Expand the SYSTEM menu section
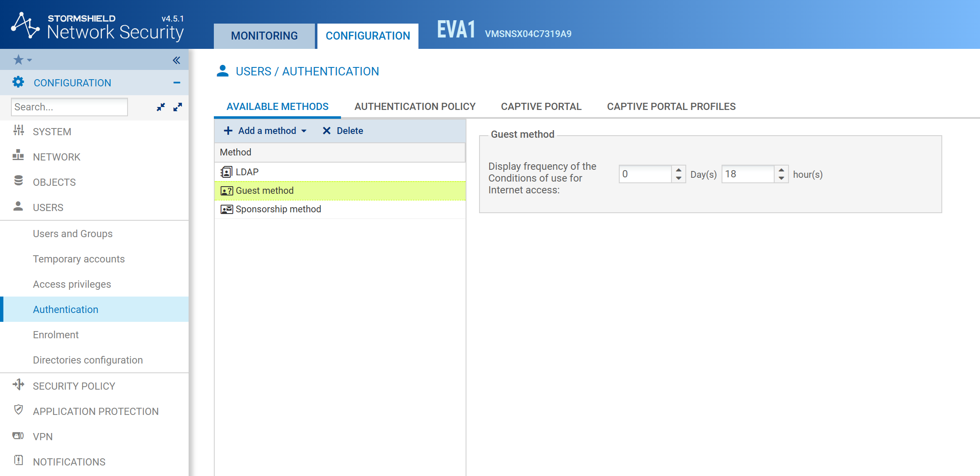980x476 pixels. click(x=52, y=132)
